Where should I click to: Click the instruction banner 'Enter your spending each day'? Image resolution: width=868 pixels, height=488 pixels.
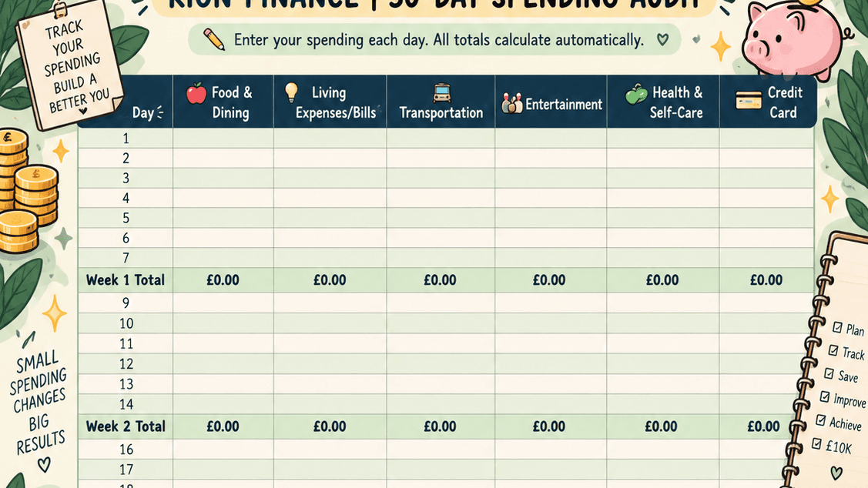pos(434,40)
